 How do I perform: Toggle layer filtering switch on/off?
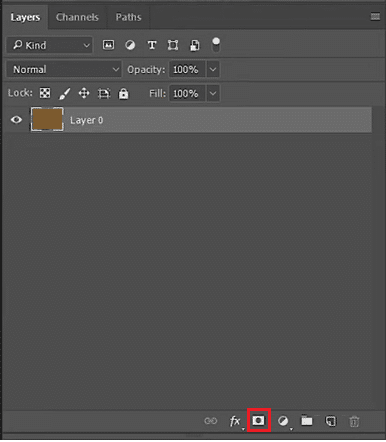[x=216, y=45]
